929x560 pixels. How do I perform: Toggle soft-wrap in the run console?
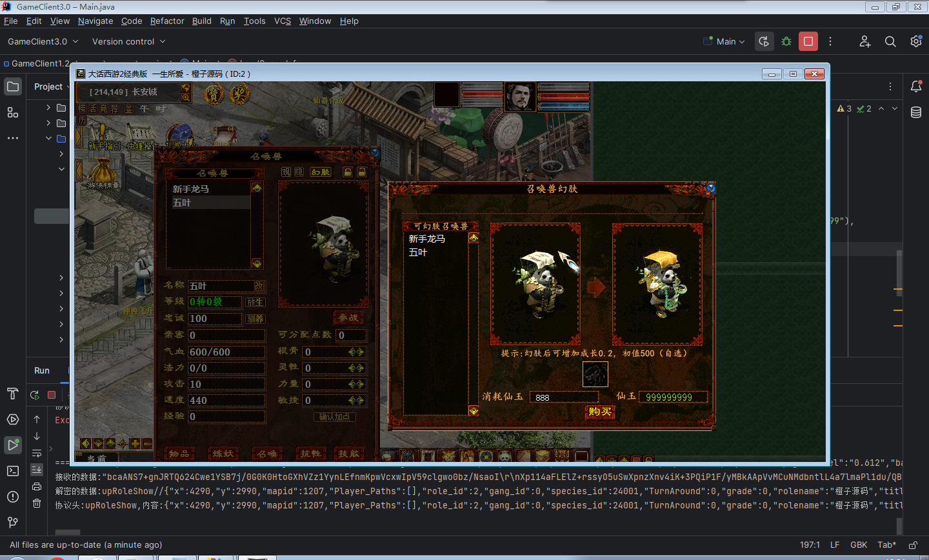click(37, 453)
